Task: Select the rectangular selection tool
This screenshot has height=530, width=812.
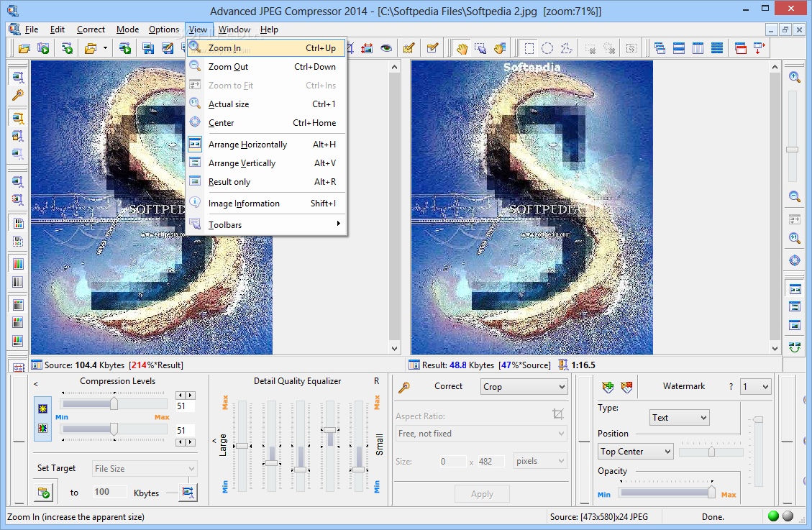Action: pos(529,49)
